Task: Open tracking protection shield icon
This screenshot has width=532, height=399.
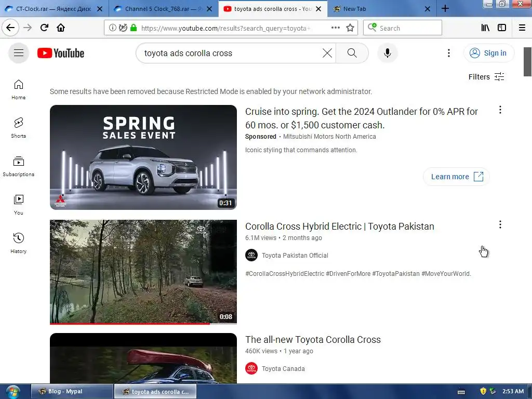Action: [123, 28]
